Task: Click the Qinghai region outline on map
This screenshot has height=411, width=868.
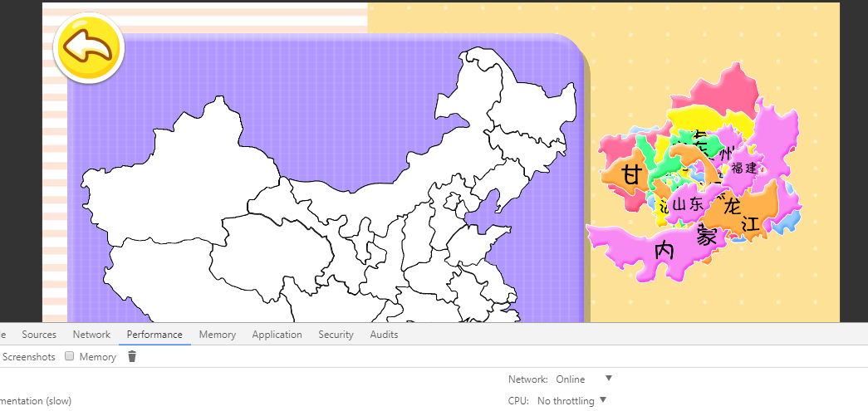Action: point(272,254)
